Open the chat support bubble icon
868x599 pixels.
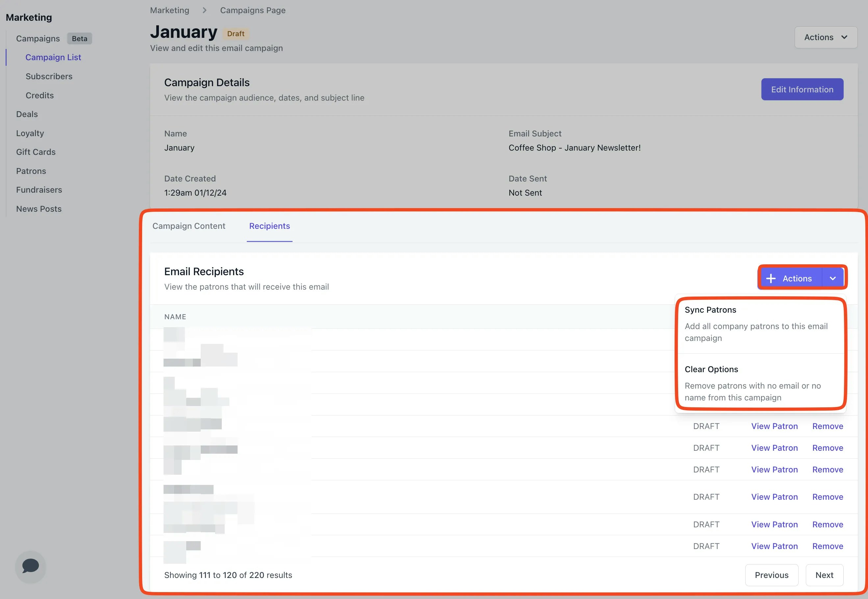(30, 566)
